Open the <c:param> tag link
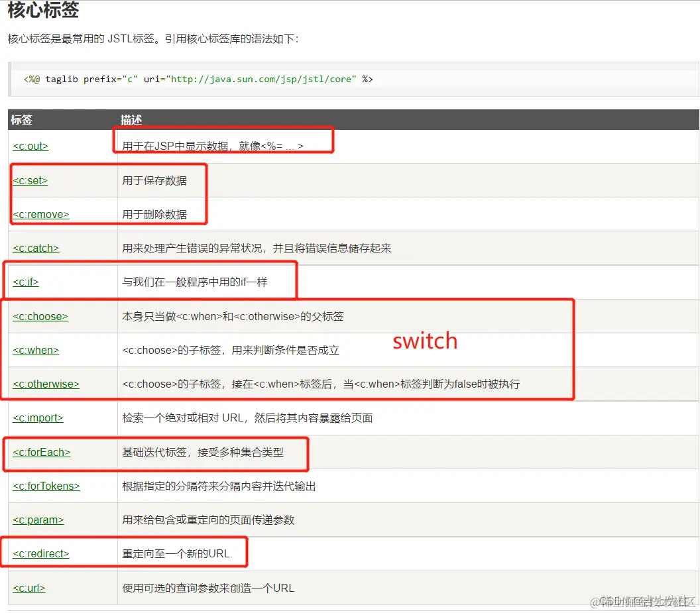Image resolution: width=700 pixels, height=613 pixels. [38, 520]
